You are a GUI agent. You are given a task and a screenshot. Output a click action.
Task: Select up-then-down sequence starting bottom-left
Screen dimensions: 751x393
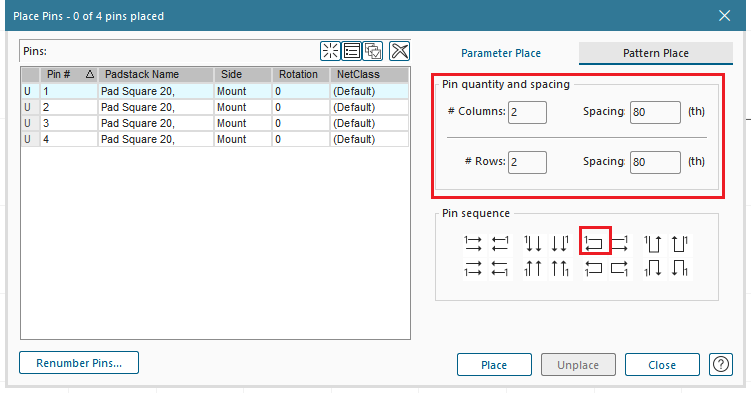(x=653, y=269)
